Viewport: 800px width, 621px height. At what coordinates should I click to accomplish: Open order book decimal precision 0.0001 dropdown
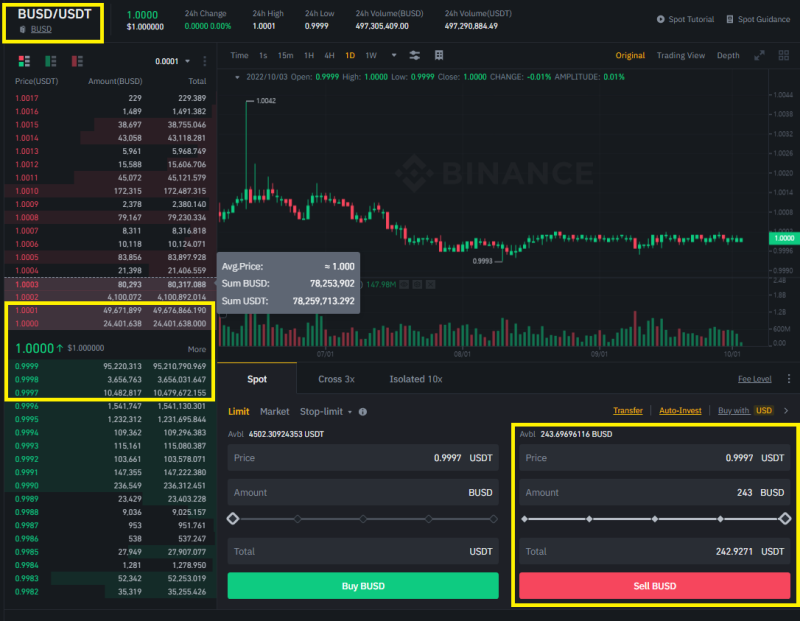(172, 61)
